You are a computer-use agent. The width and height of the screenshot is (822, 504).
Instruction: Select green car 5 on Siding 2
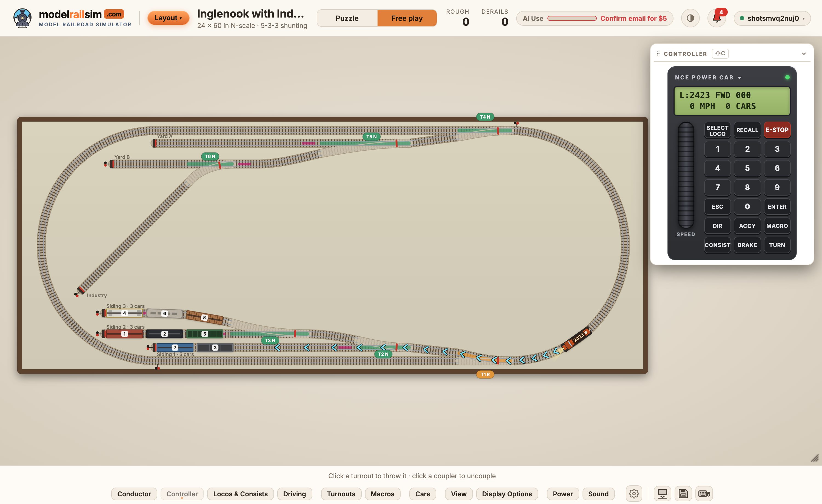(x=204, y=334)
